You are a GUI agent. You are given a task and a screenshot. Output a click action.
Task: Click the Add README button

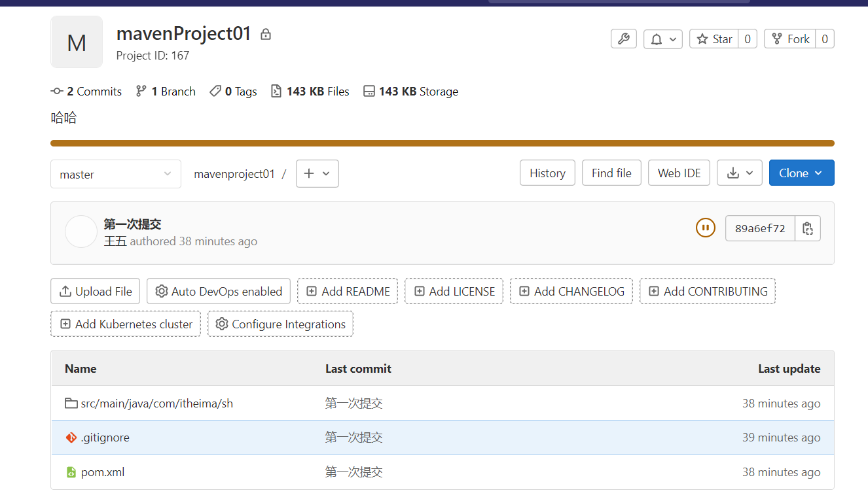(x=348, y=292)
